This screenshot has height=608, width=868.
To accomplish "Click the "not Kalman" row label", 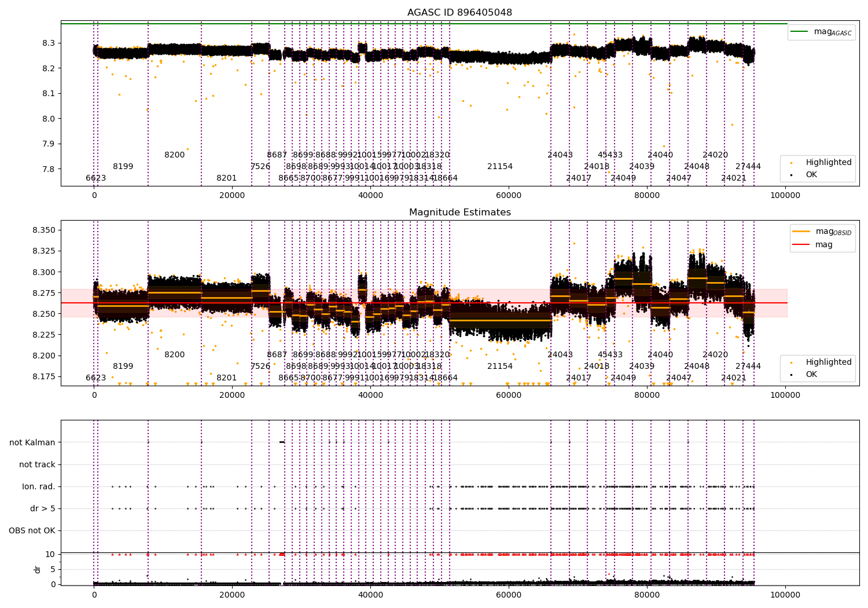I will tap(32, 442).
